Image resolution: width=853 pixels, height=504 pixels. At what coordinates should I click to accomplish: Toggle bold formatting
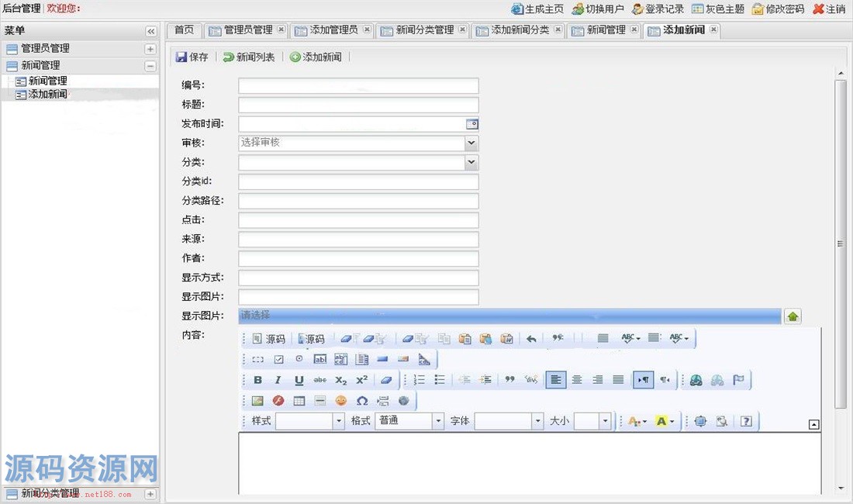coord(257,380)
